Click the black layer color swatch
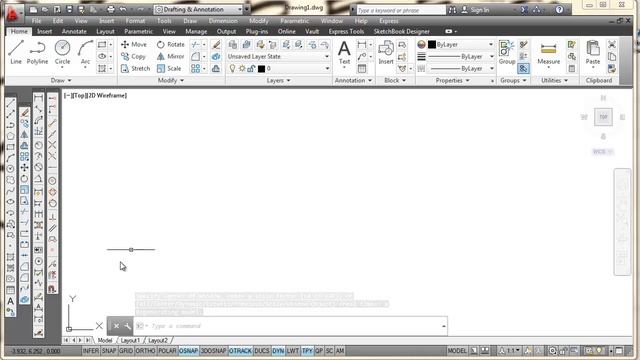The height and width of the screenshot is (360, 640). 261,69
